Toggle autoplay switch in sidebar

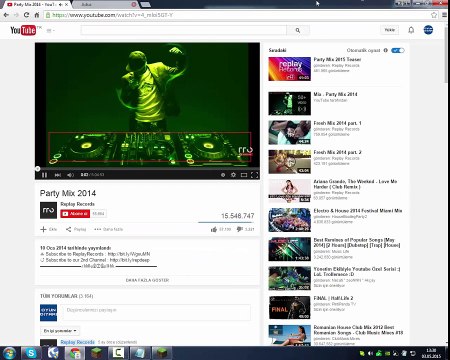click(x=398, y=50)
